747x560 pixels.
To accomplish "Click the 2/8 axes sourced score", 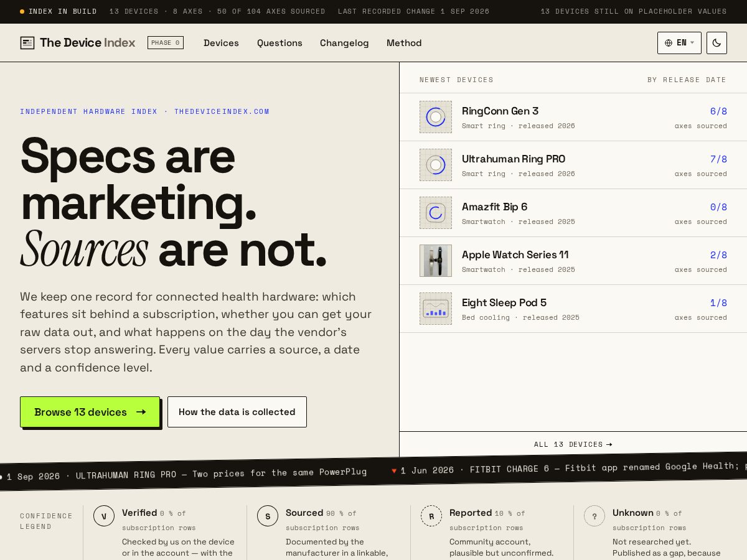I will coord(718,255).
